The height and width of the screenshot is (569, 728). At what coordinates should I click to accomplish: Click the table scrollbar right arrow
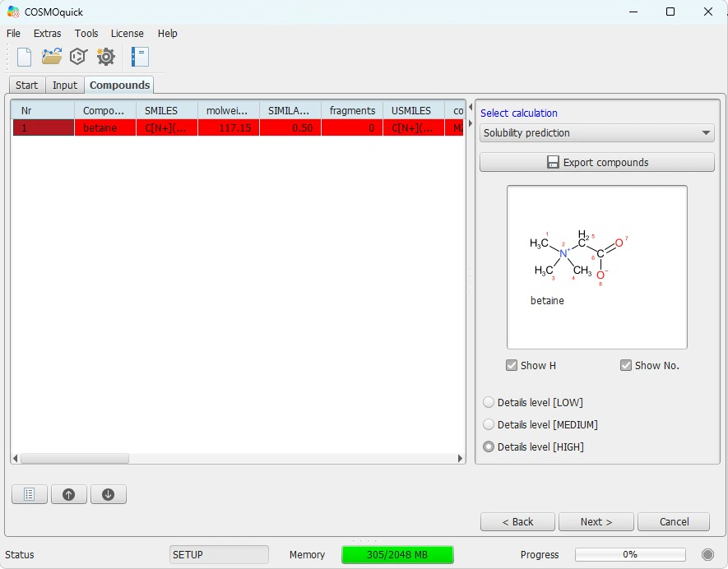(460, 459)
